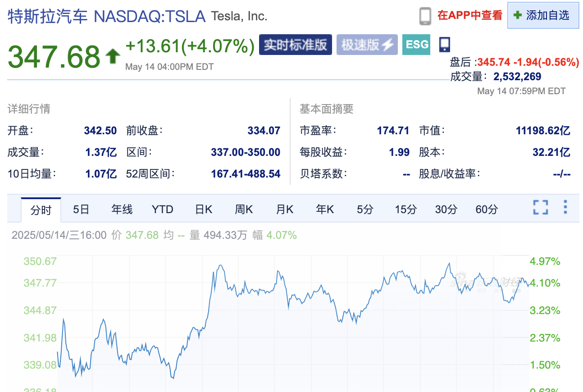Image resolution: width=583 pixels, height=392 pixels.
Task: Click the 10日均量 value 1.07亿
Action: pos(101,173)
